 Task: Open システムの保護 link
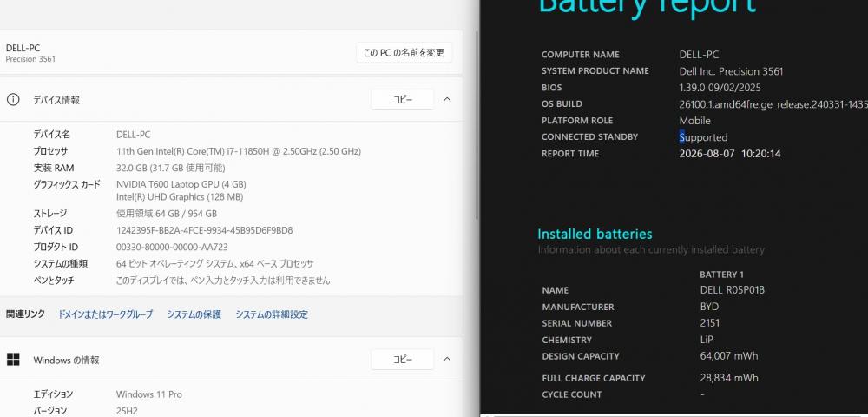click(x=194, y=314)
